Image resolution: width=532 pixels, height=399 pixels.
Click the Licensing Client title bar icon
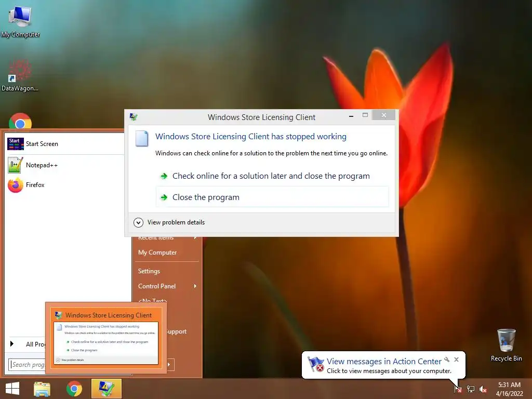pyautogui.click(x=134, y=117)
